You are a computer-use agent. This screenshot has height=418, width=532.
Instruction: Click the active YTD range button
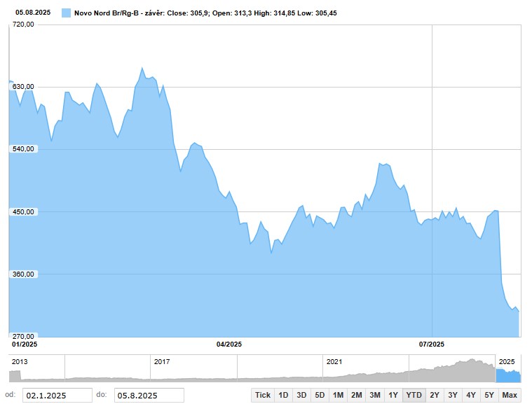414,395
